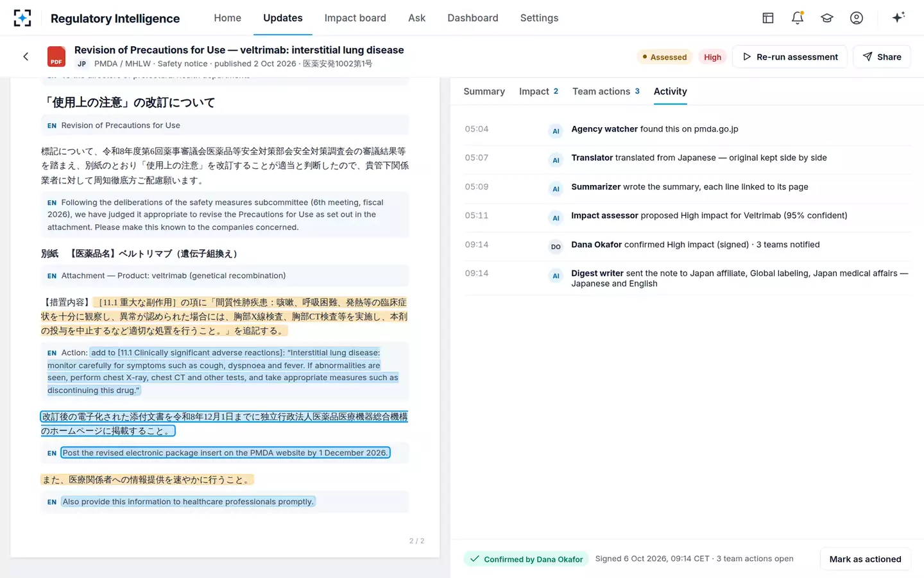Click the 'Attachment — Product: veltrimab' line

tap(173, 276)
